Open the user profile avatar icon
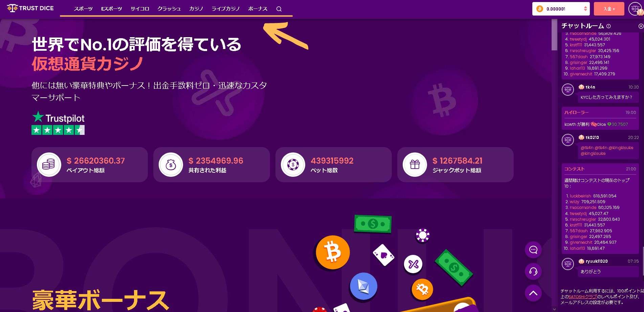 click(635, 9)
